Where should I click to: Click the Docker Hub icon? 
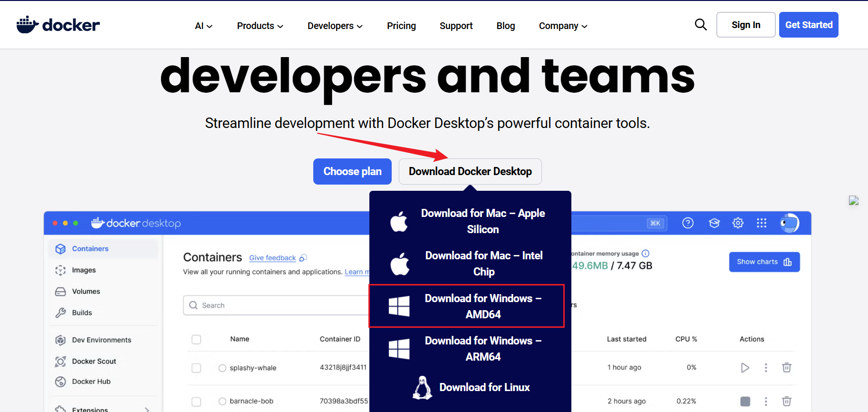[x=60, y=382]
